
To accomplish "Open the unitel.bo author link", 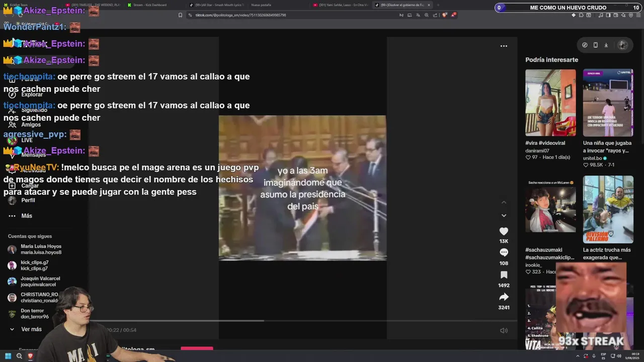I will 593,158.
